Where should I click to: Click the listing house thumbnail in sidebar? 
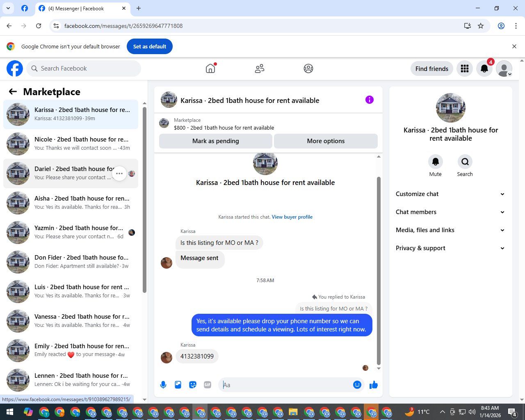[451, 108]
